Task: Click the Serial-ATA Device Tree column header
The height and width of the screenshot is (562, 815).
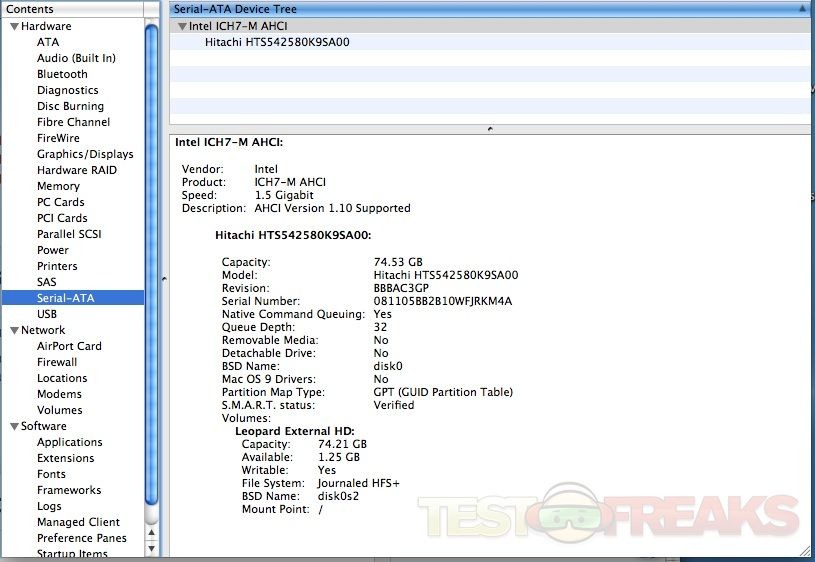Action: click(x=480, y=9)
